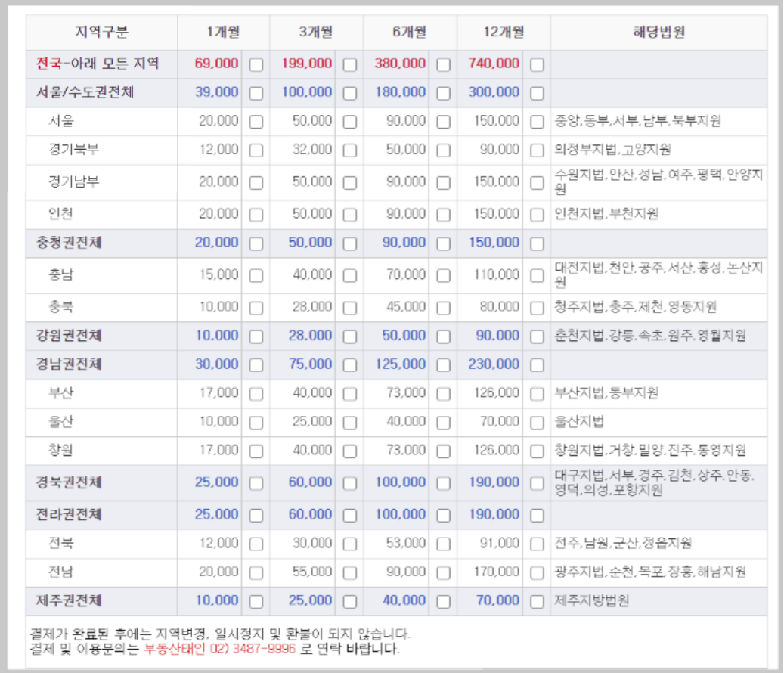The image size is (784, 673).
Task: Check 인천 12개월 150,000 checkbox
Action: click(537, 215)
